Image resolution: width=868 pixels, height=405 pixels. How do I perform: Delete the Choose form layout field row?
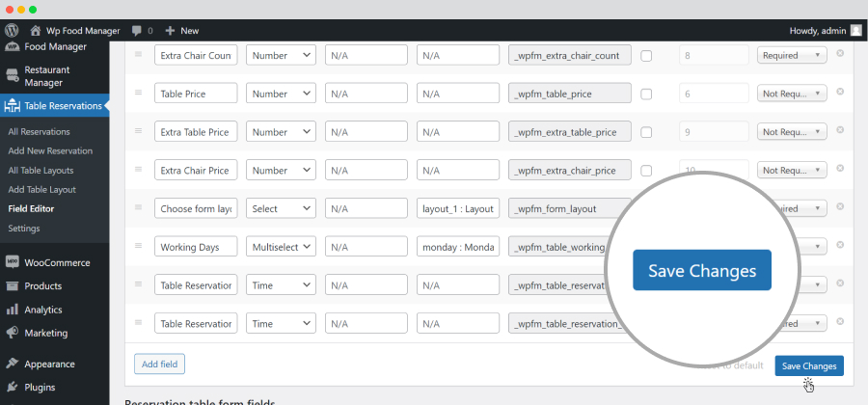click(840, 206)
